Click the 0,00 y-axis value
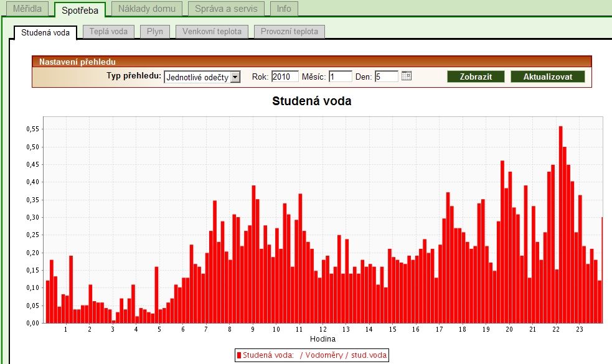The width and height of the screenshot is (612, 364). click(x=33, y=323)
